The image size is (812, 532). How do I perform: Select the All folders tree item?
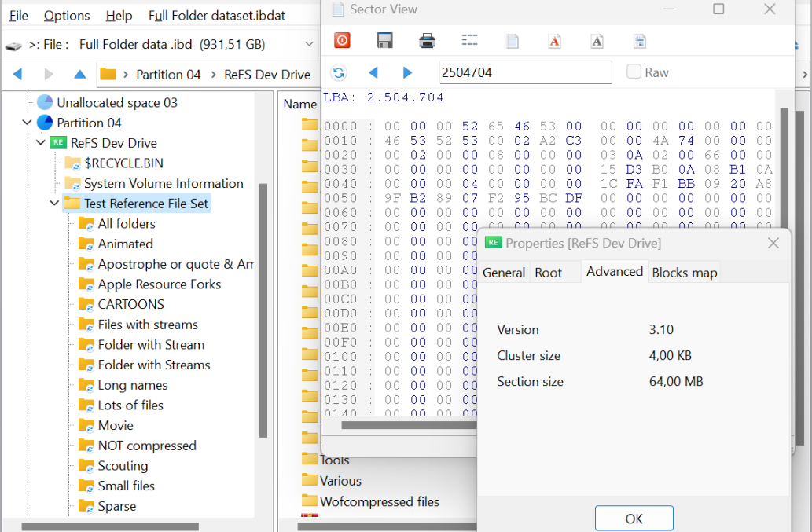127,223
